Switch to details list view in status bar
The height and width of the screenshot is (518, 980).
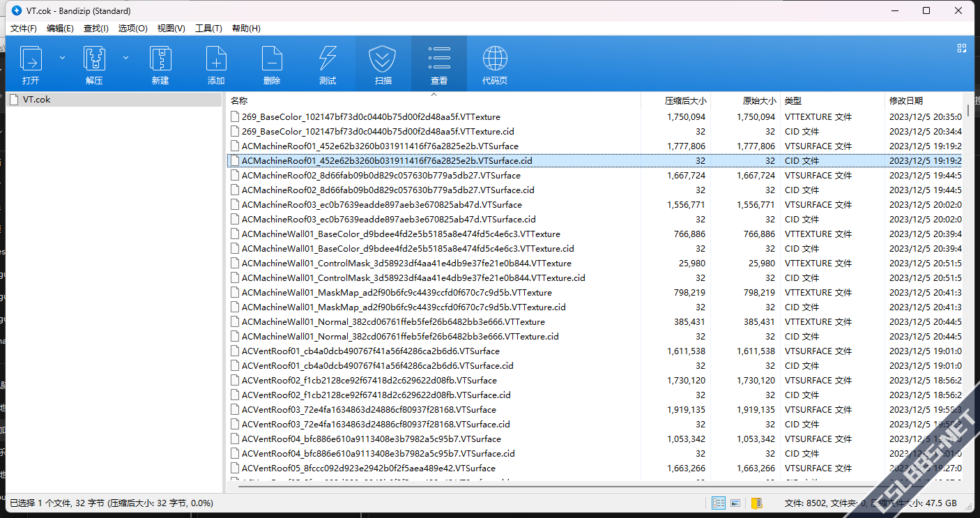pos(718,503)
